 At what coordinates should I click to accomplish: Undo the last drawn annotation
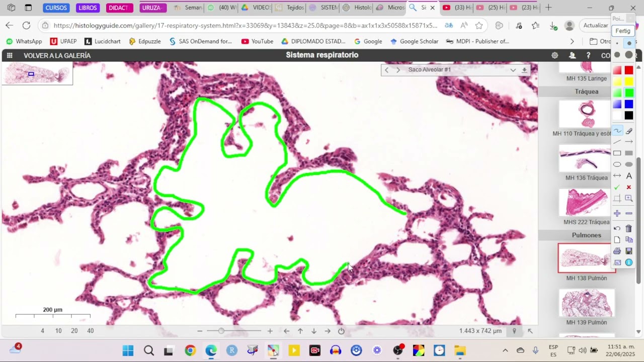[x=617, y=228]
